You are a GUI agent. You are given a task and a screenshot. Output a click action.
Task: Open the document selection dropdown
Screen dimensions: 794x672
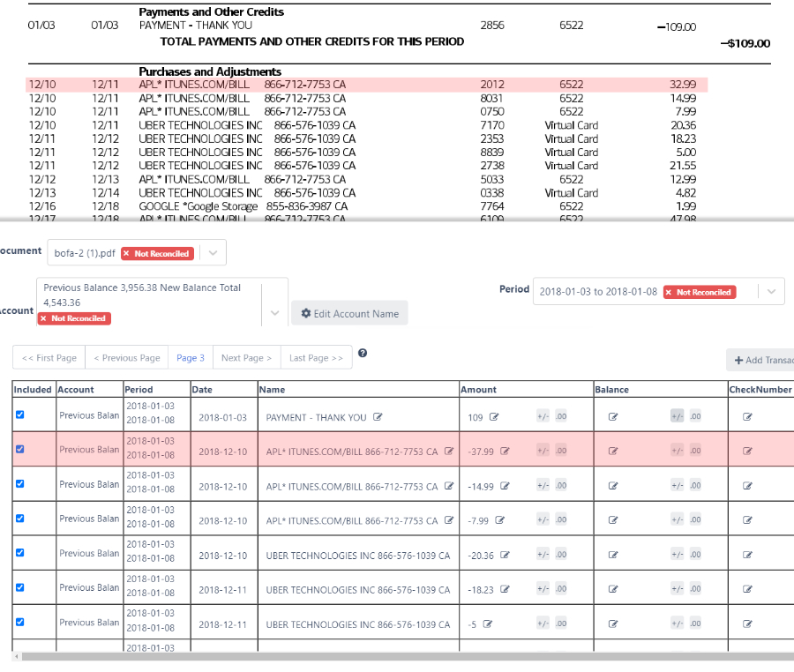click(x=212, y=252)
